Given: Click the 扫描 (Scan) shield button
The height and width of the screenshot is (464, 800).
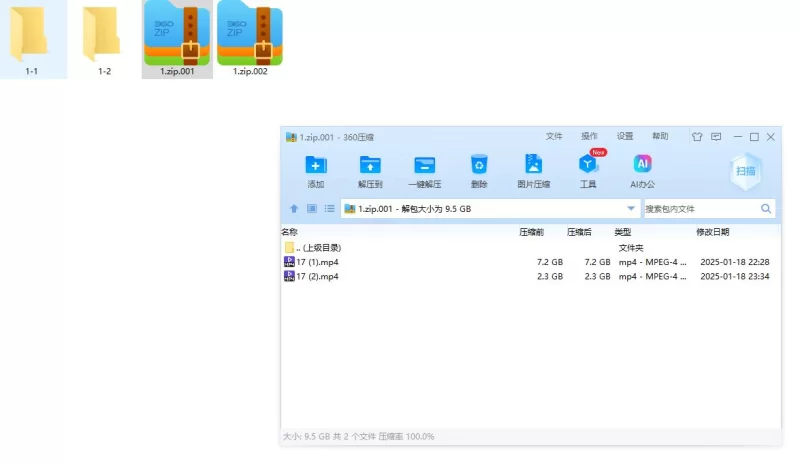Looking at the screenshot, I should [746, 171].
